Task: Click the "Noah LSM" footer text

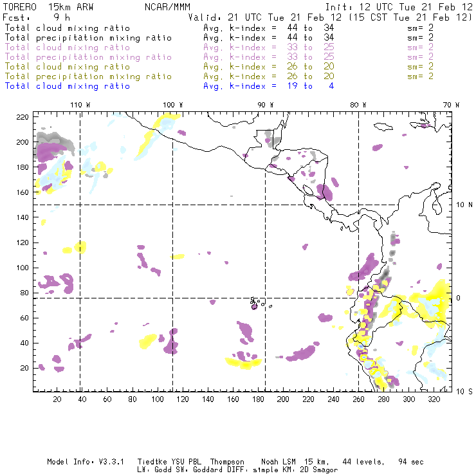Action: point(278,462)
